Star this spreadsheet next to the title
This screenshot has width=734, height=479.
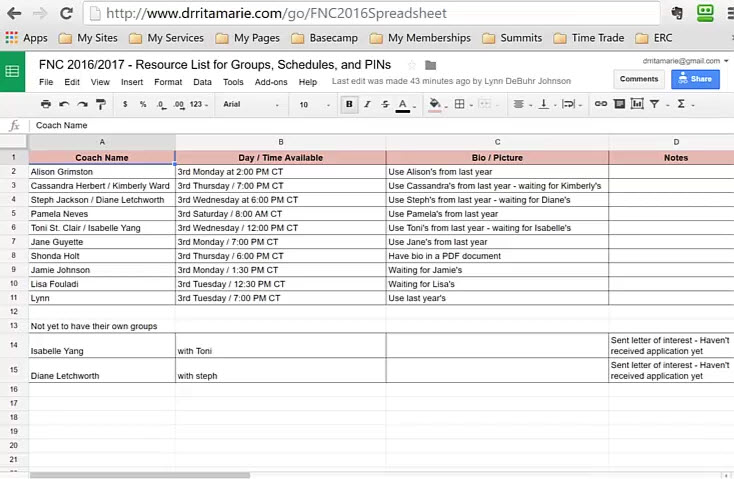(x=413, y=65)
